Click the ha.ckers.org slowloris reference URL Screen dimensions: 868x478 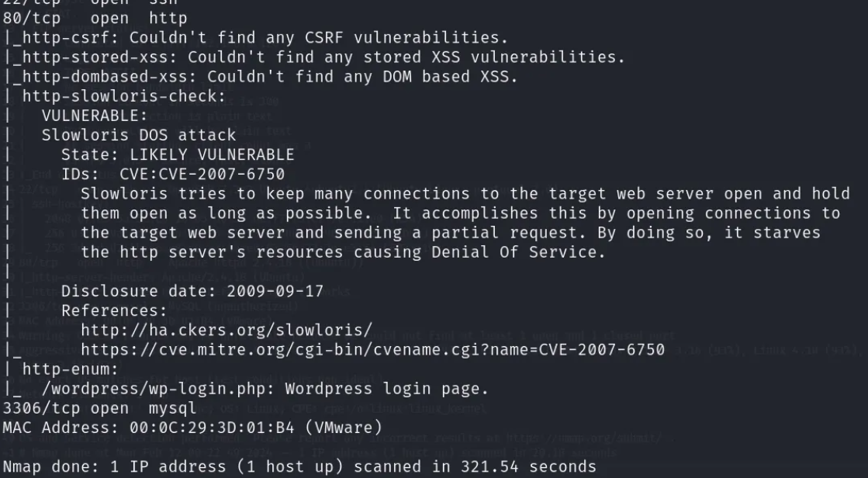click(x=227, y=330)
